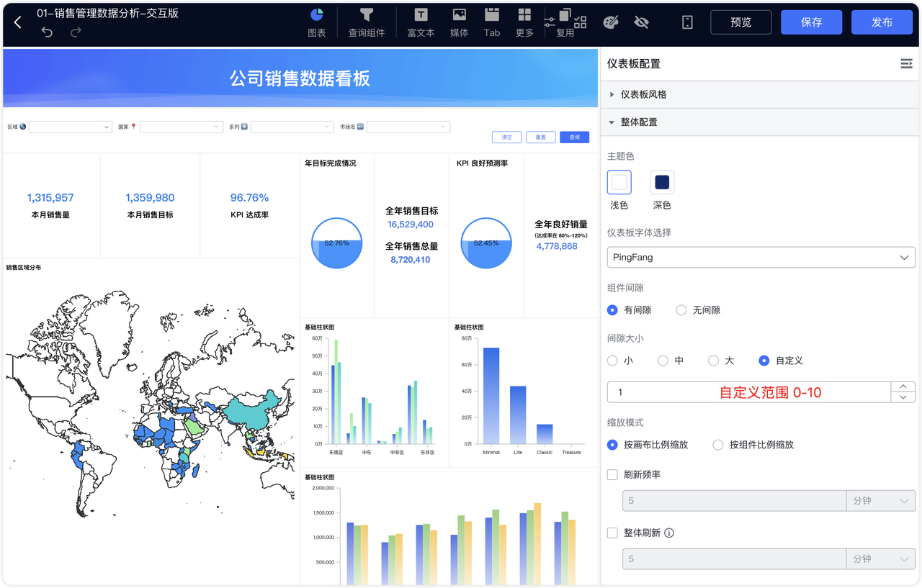
Task: Open the Tab component menu
Action: pyautogui.click(x=492, y=22)
